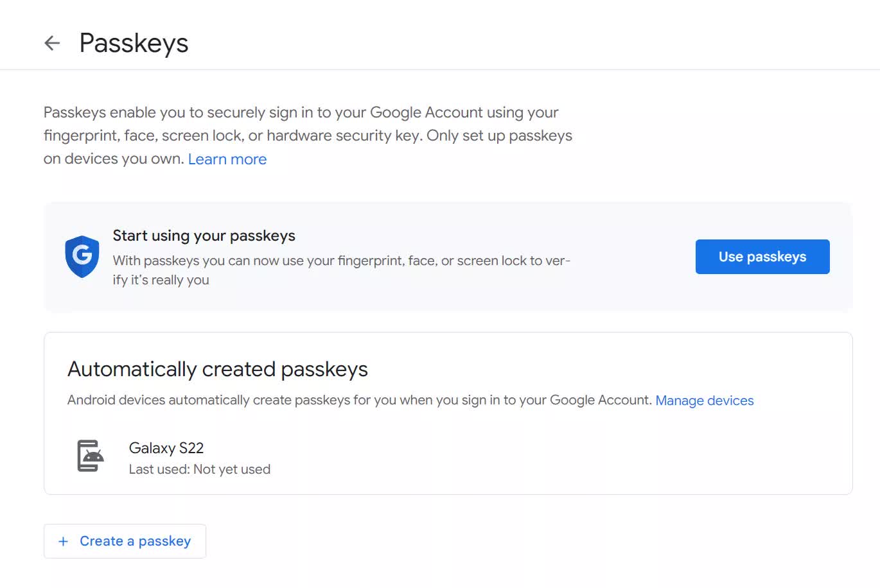This screenshot has height=588, width=880.
Task: Open the Learn more link
Action: [227, 159]
